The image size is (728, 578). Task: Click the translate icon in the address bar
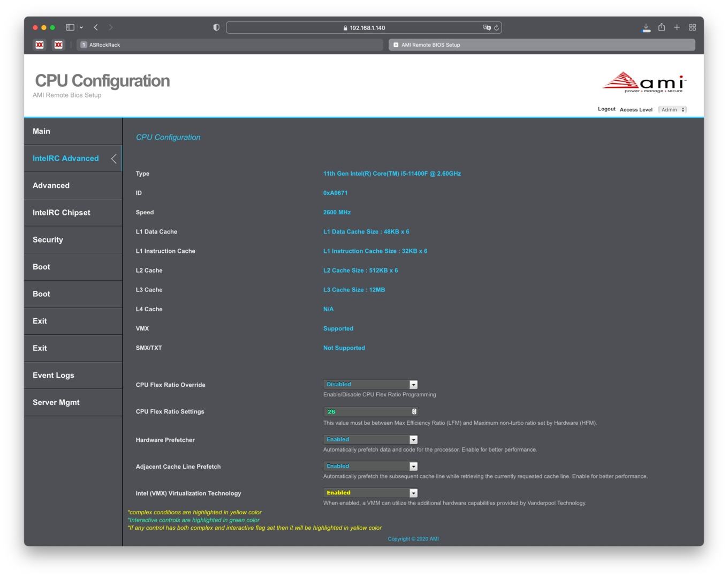pyautogui.click(x=487, y=27)
